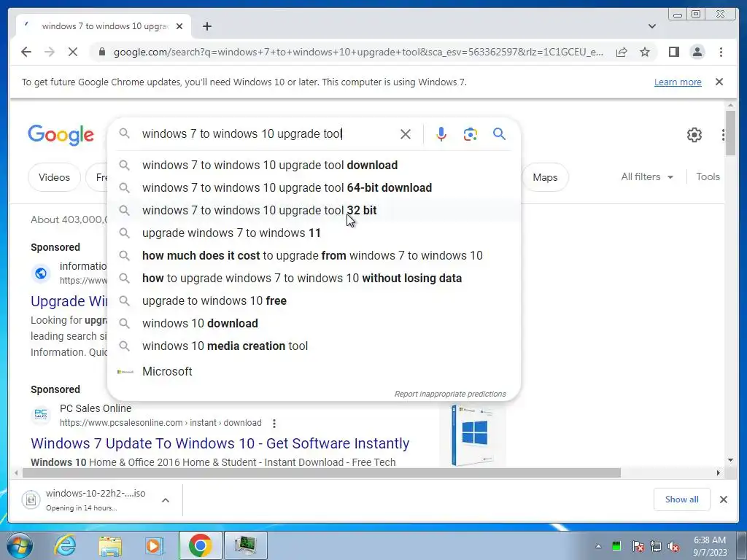Choose the '64-bit download' suggestion
The height and width of the screenshot is (560, 747).
click(314, 187)
